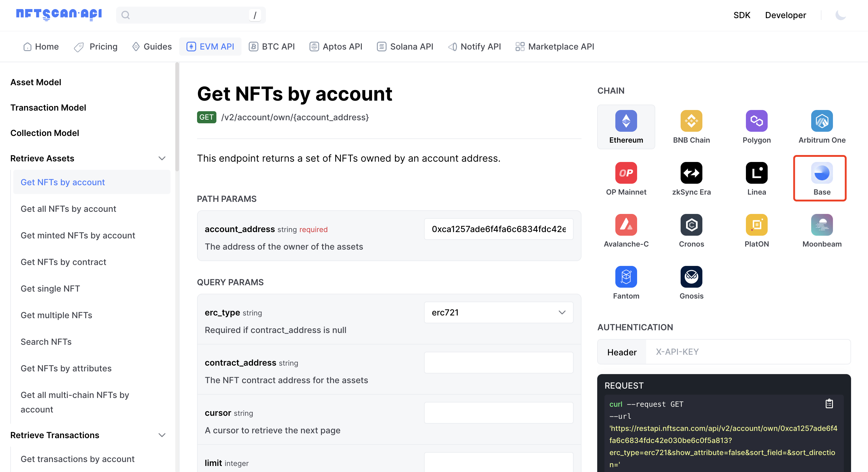
Task: Switch to X-API-KEY authentication tab
Action: pyautogui.click(x=675, y=351)
